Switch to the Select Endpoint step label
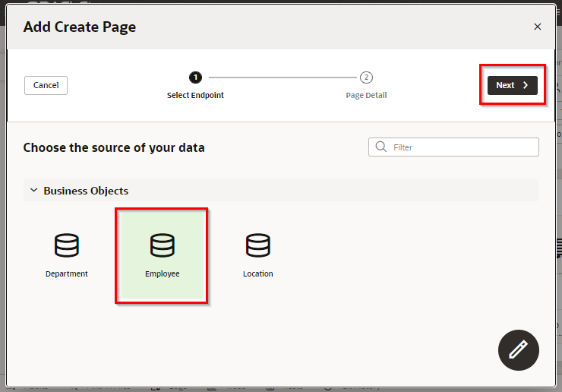Image resolution: width=562 pixels, height=392 pixels. tap(195, 95)
